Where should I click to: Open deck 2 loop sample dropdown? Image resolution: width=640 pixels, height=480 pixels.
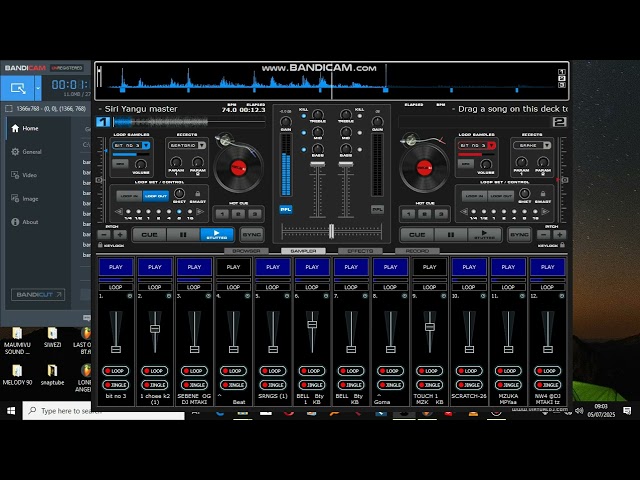[491, 145]
